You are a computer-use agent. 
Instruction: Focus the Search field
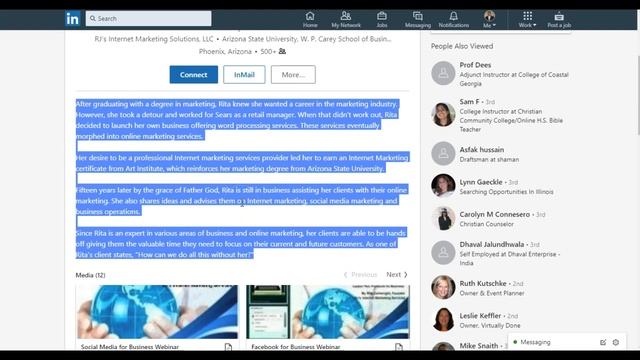click(x=149, y=18)
